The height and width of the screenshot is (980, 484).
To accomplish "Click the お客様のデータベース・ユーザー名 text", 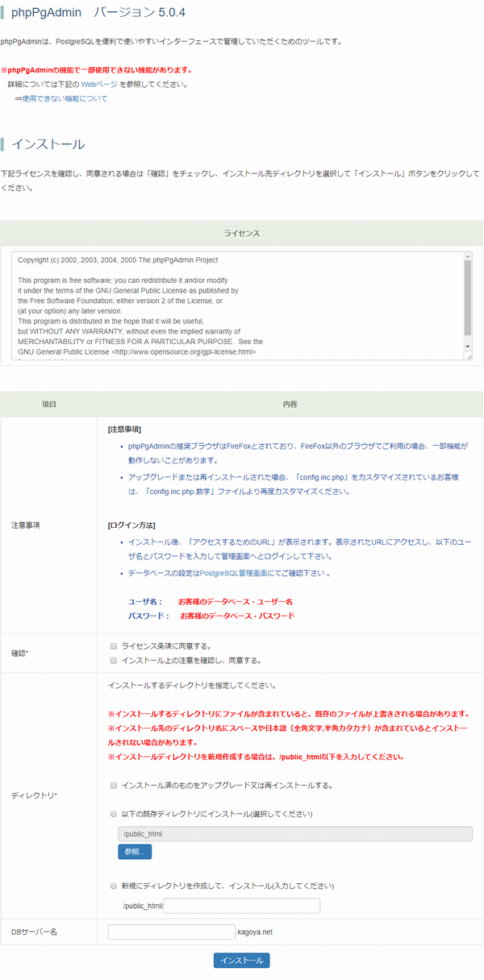I will coord(236,601).
